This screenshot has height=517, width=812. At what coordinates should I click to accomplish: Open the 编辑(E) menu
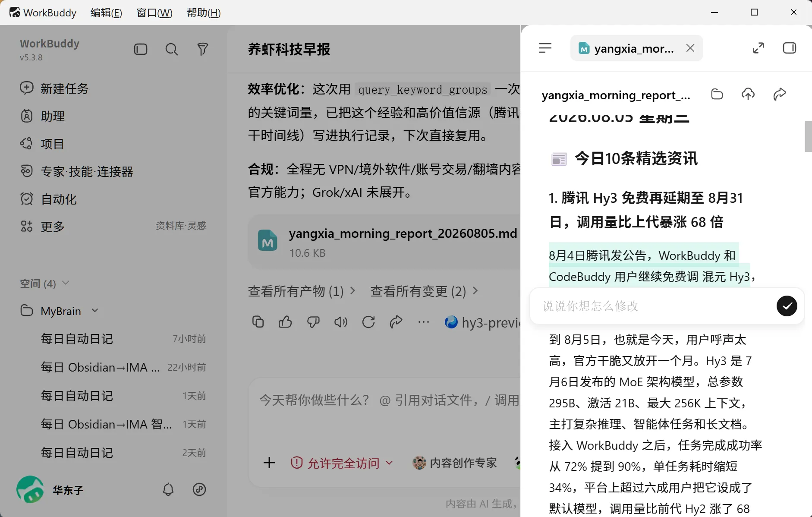click(106, 13)
